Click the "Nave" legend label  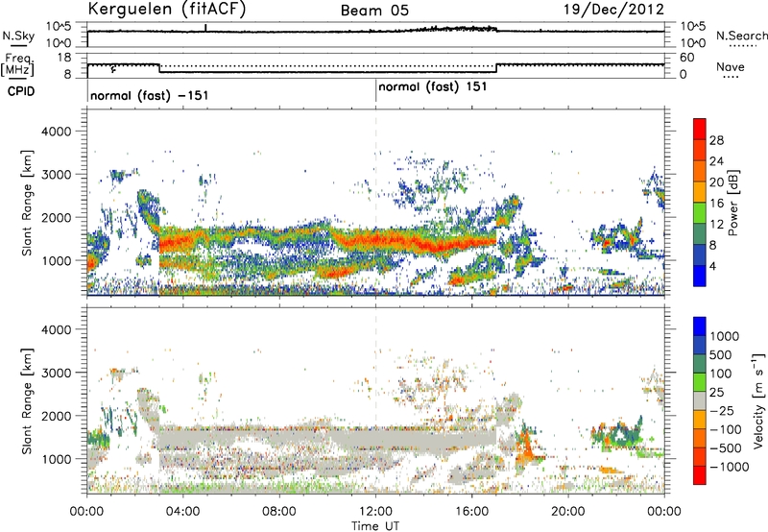(x=731, y=66)
